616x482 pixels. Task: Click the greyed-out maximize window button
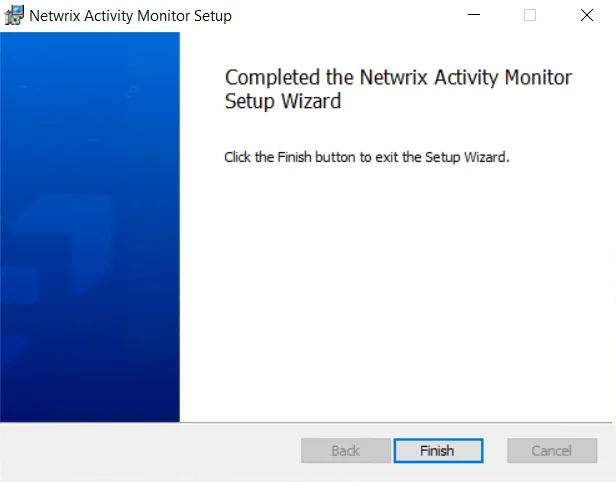pyautogui.click(x=530, y=15)
